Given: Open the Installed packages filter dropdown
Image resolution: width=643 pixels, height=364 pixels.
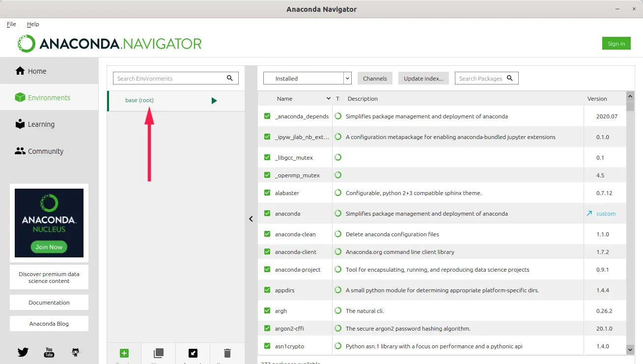Looking at the screenshot, I should point(347,78).
